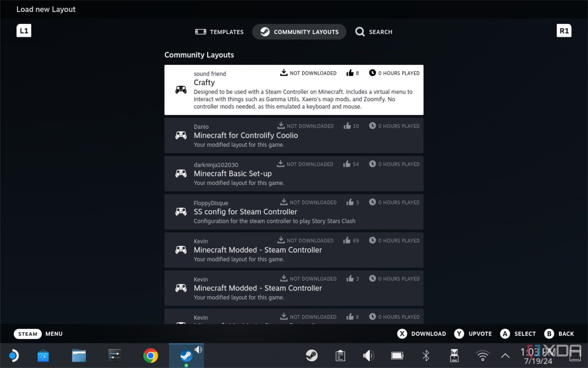The height and width of the screenshot is (368, 588).
Task: Select the Crafty layout by sound friend
Action: (x=294, y=90)
